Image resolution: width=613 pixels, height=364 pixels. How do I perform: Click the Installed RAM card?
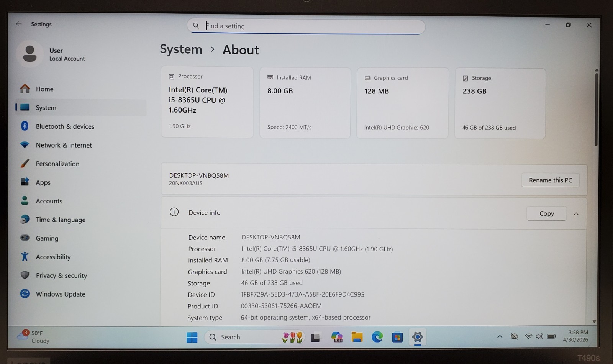(305, 103)
